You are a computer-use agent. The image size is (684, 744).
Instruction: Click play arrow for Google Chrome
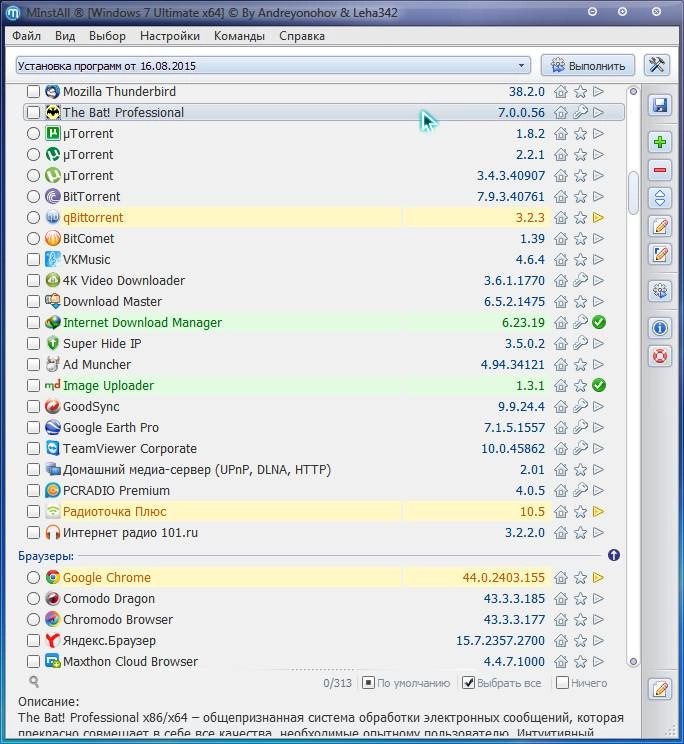(599, 577)
